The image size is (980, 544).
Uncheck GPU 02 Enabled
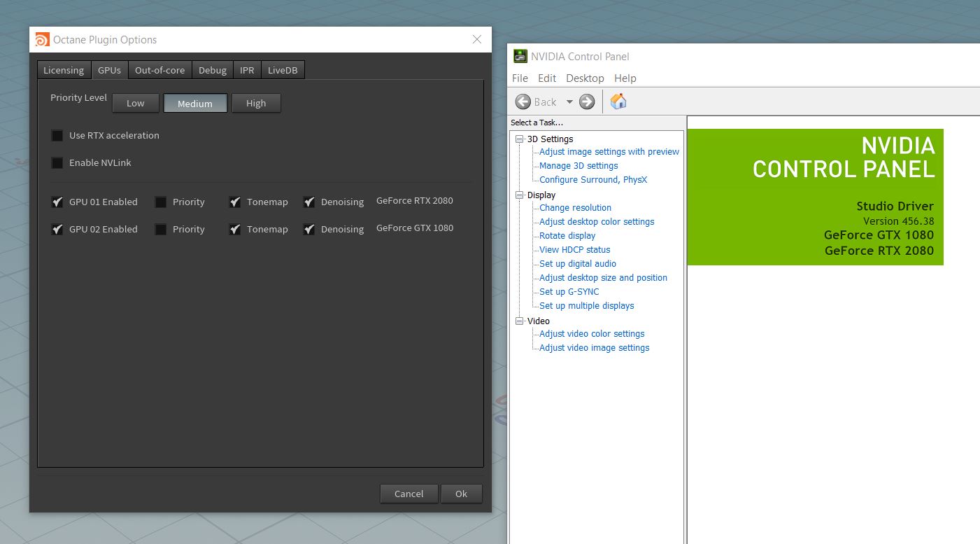(57, 229)
